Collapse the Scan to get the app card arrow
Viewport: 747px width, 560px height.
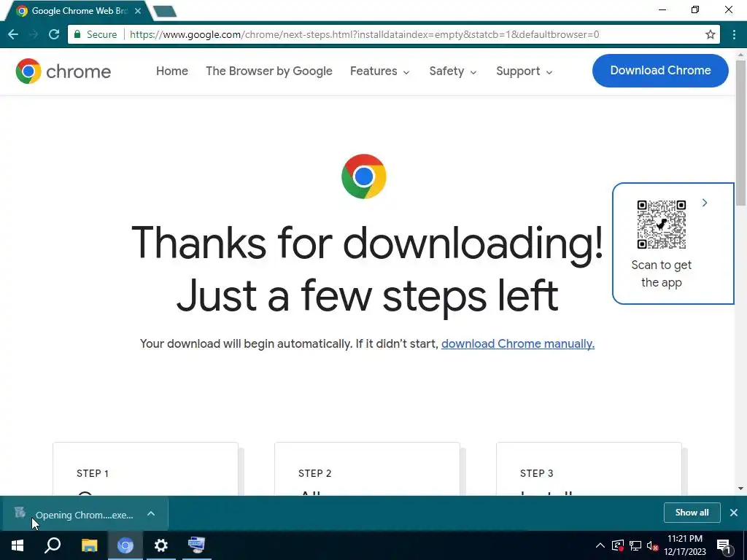point(705,203)
